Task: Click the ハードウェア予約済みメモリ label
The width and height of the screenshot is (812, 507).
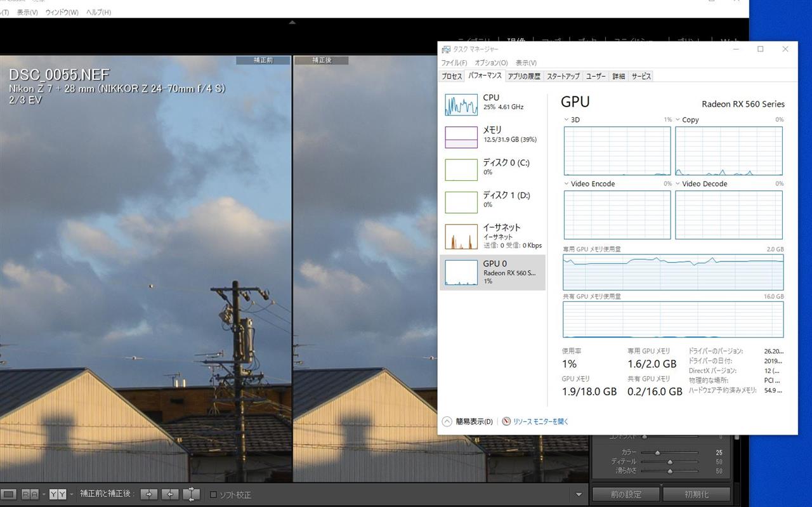Action: [723, 390]
